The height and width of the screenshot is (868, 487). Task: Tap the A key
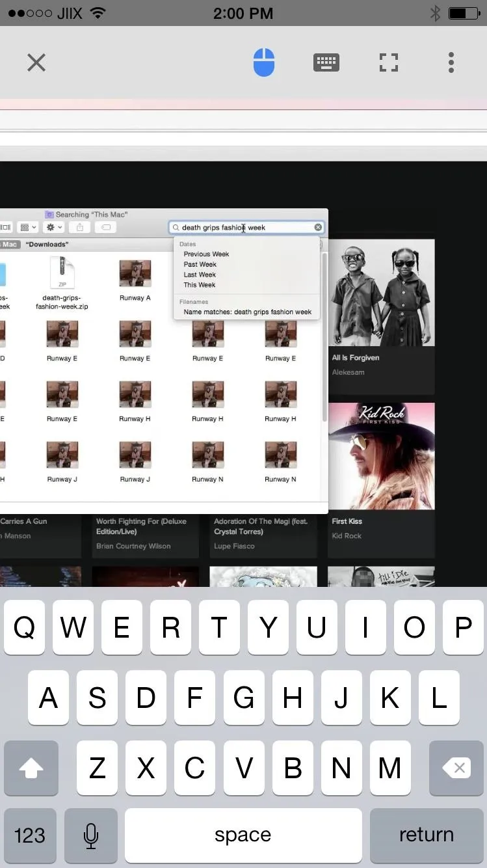click(48, 698)
